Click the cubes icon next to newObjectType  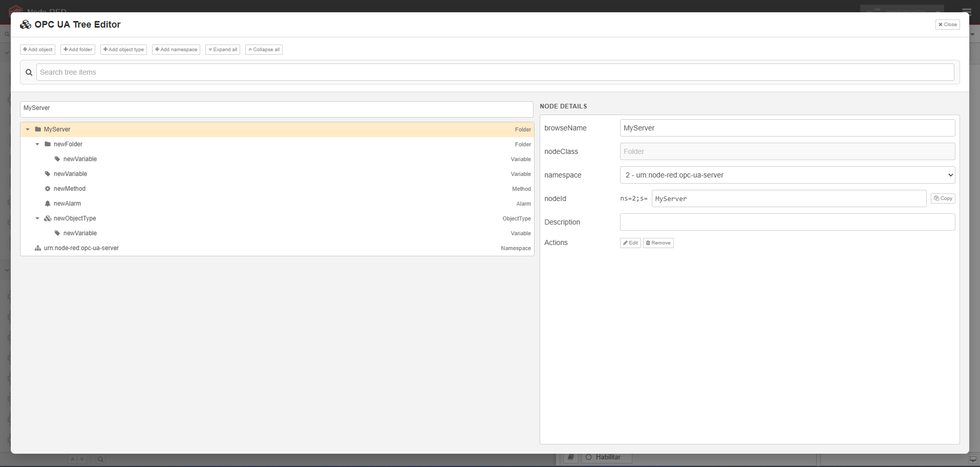(x=48, y=218)
